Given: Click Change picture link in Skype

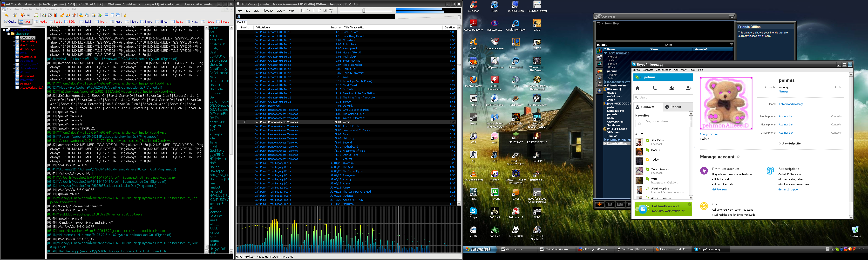Looking at the screenshot, I should pyautogui.click(x=709, y=134).
